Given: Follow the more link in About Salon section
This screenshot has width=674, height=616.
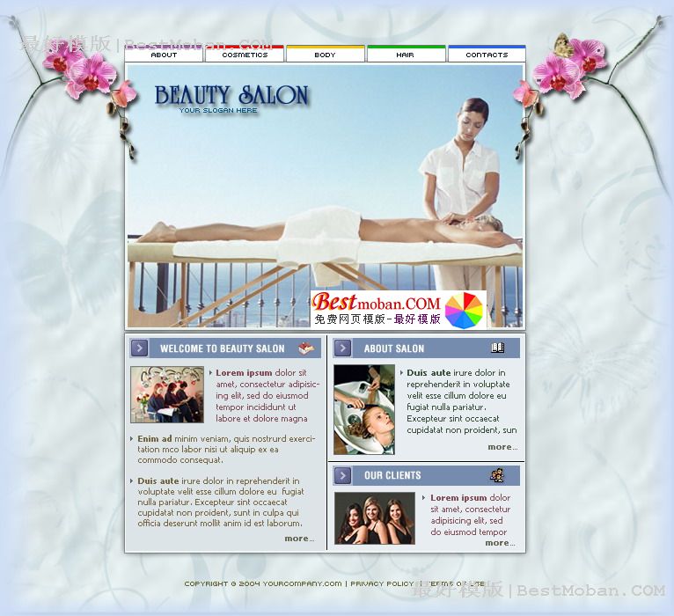Looking at the screenshot, I should [502, 447].
